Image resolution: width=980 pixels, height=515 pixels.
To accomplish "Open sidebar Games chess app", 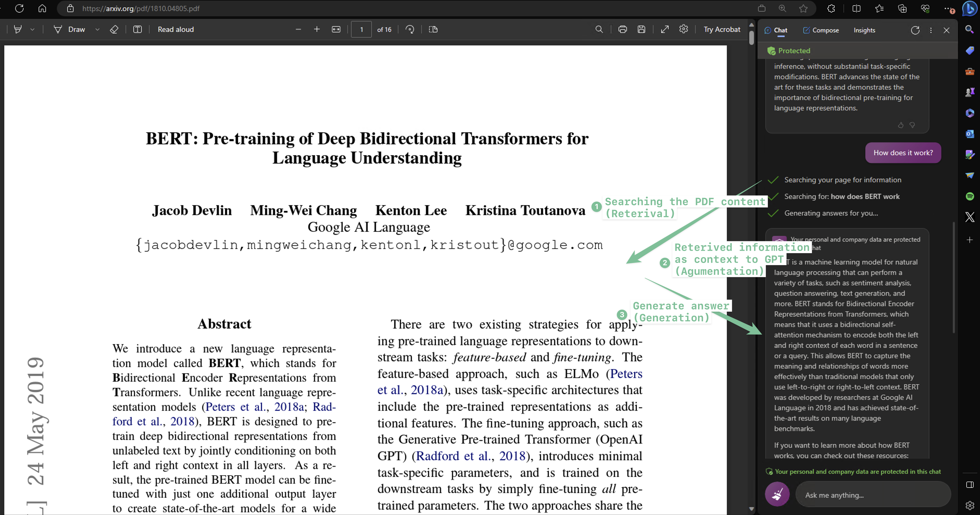I will [970, 92].
